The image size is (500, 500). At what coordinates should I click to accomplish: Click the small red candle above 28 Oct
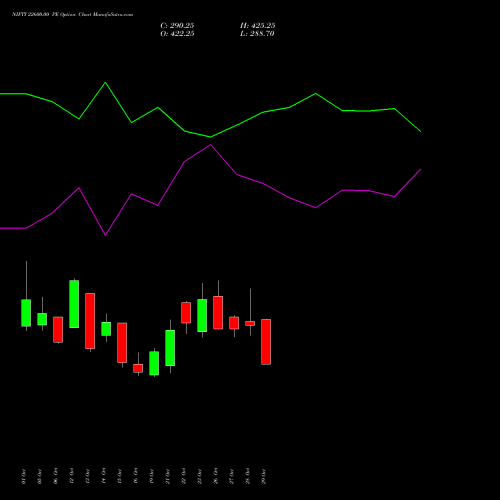coord(250,323)
